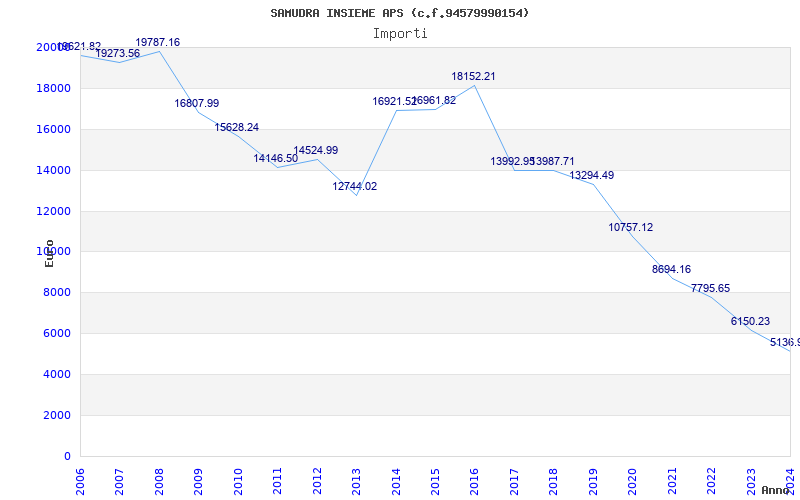Click the 8000 y-axis tick label

[57, 293]
